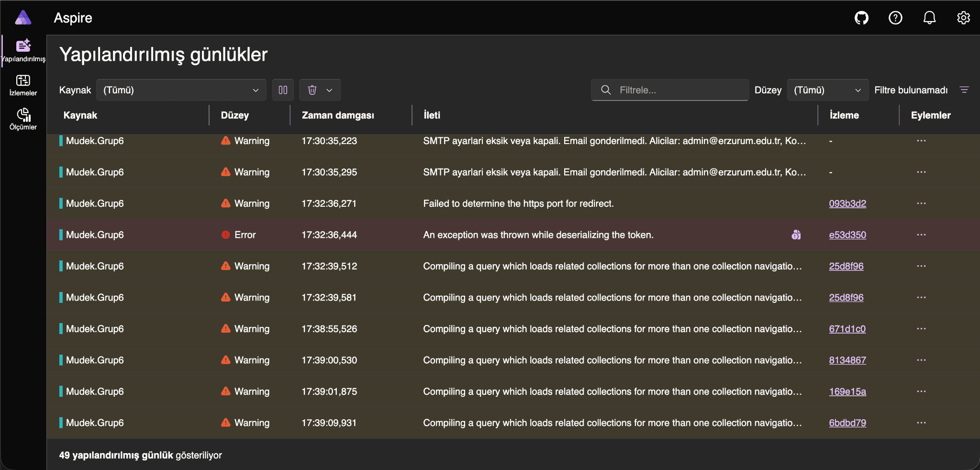Click warning triangle icon at 17:39:09,931
The image size is (980, 470).
click(x=226, y=422)
